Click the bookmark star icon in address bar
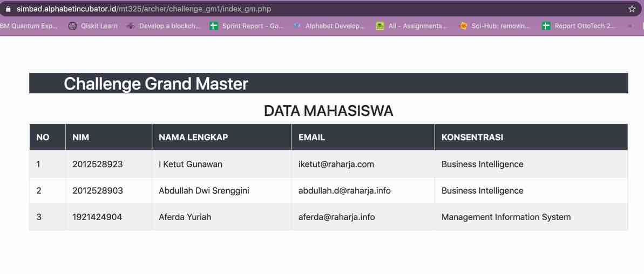The image size is (644, 274). click(632, 9)
